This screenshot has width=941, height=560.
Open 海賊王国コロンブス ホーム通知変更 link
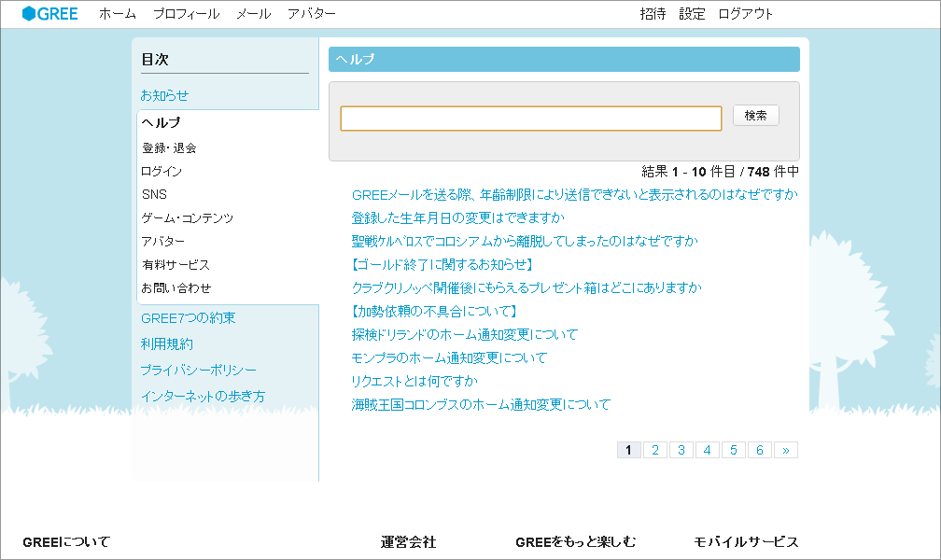click(481, 404)
